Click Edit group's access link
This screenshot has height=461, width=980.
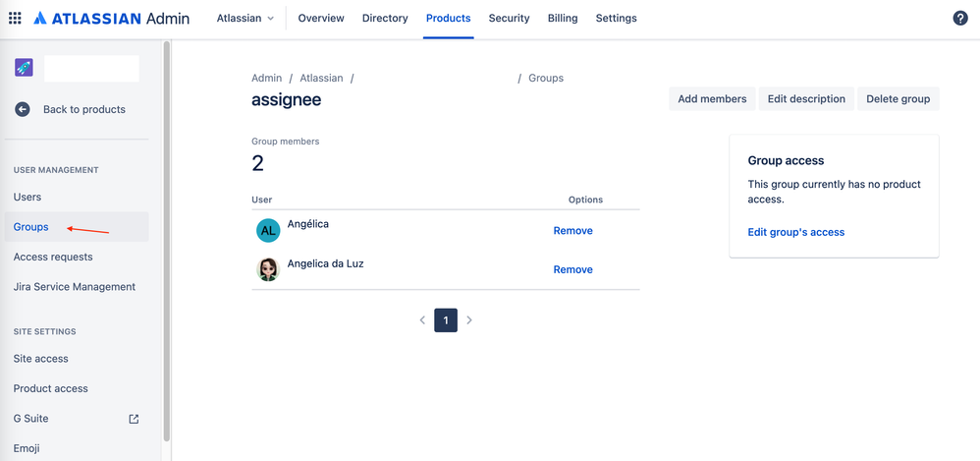(x=796, y=232)
